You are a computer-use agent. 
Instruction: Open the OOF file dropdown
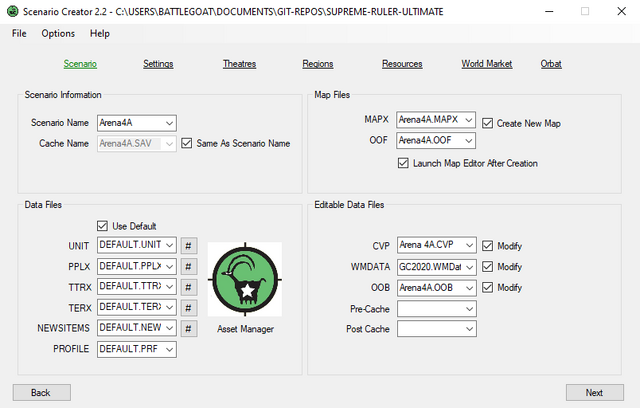tap(469, 141)
